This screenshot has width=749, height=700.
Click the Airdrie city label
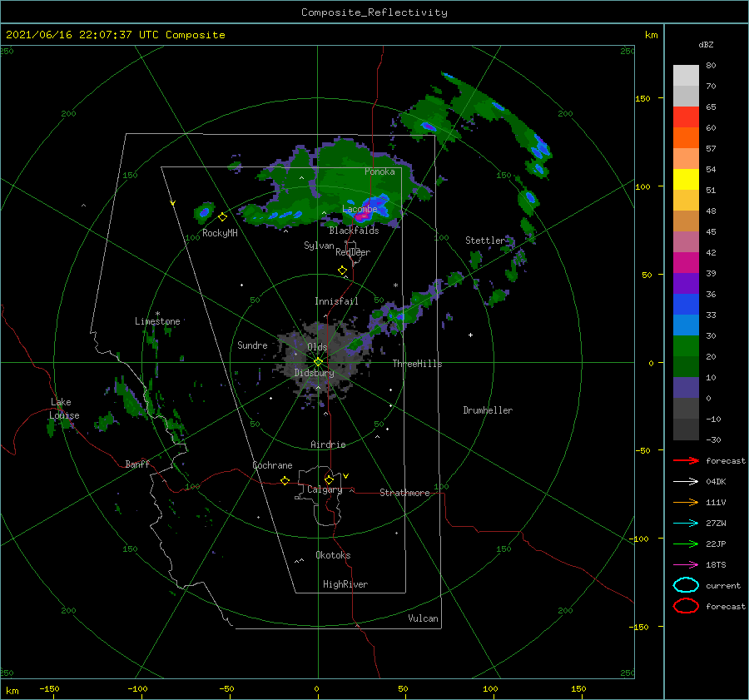point(328,444)
